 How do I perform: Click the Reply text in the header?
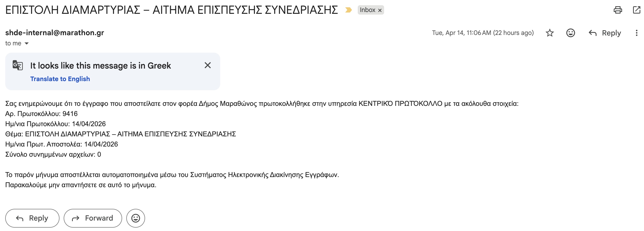click(x=611, y=33)
